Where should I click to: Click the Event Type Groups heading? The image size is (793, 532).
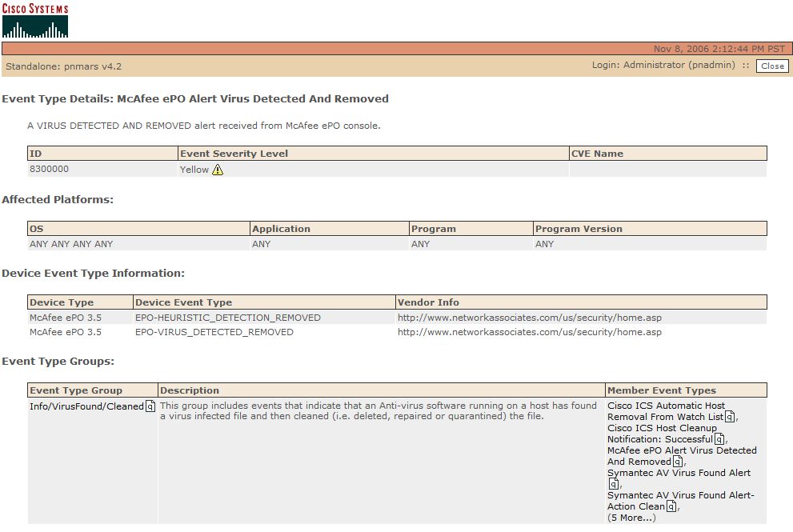coord(58,361)
